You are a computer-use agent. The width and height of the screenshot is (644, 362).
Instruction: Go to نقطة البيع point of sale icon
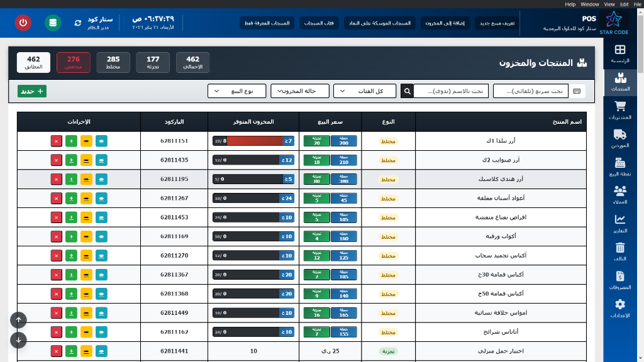(619, 165)
